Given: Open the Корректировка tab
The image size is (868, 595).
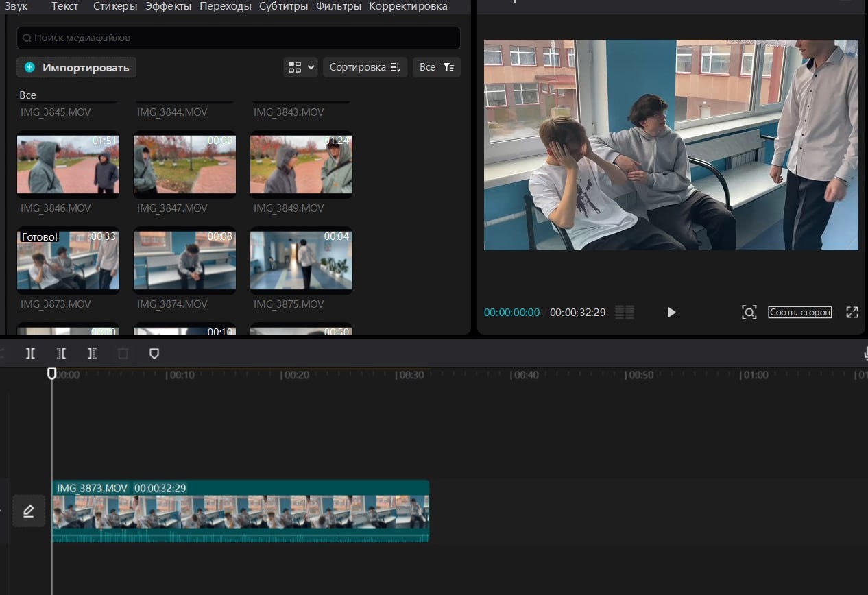Looking at the screenshot, I should [x=408, y=6].
